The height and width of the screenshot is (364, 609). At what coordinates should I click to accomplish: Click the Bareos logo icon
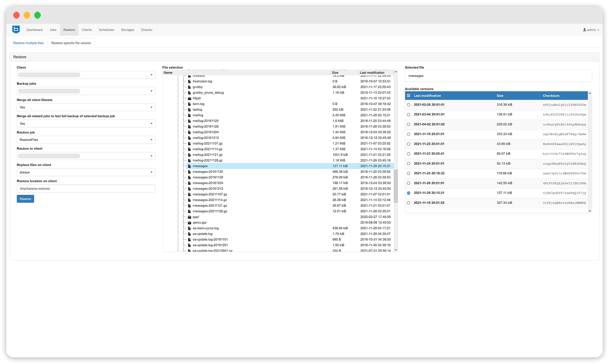pos(15,29)
